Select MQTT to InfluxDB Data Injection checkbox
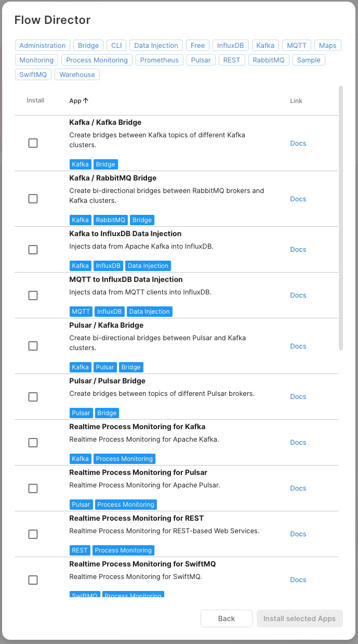The height and width of the screenshot is (644, 358). click(33, 295)
